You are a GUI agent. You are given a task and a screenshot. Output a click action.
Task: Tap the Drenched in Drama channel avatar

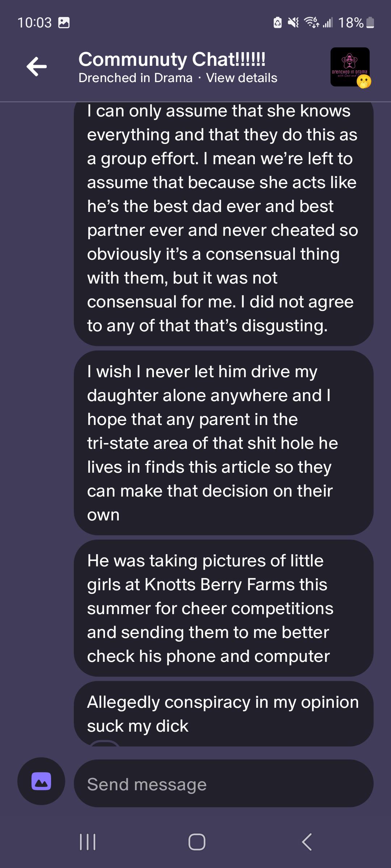coord(349,66)
